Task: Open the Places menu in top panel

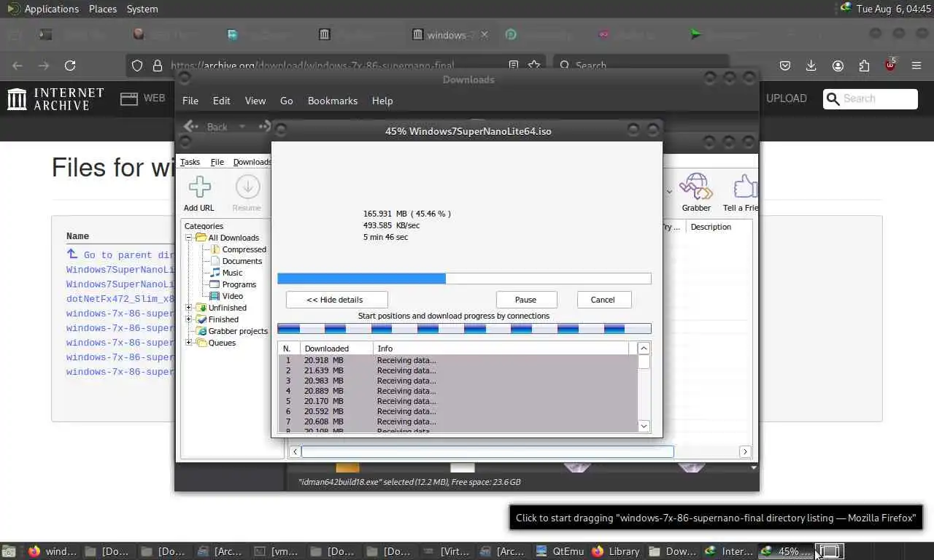Action: coord(103,9)
